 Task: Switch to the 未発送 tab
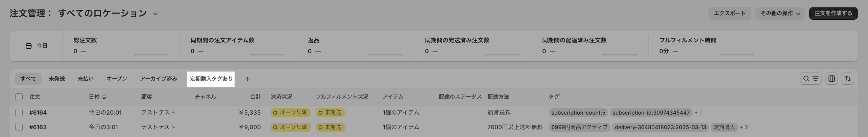[57, 79]
